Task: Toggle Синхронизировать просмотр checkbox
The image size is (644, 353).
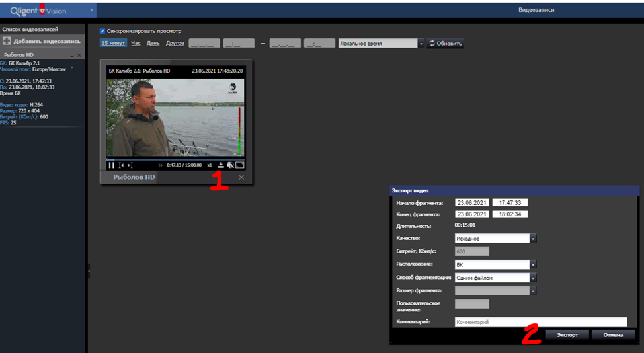Action: coord(102,31)
